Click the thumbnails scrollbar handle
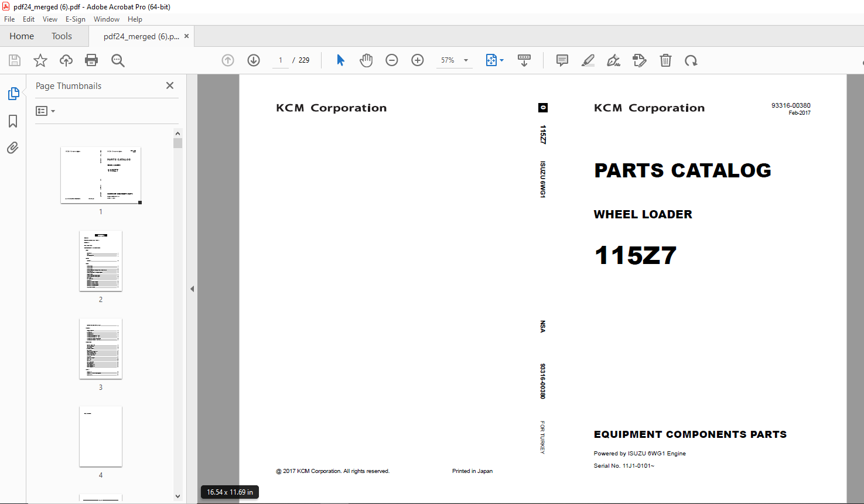This screenshot has height=504, width=864. pos(178,143)
